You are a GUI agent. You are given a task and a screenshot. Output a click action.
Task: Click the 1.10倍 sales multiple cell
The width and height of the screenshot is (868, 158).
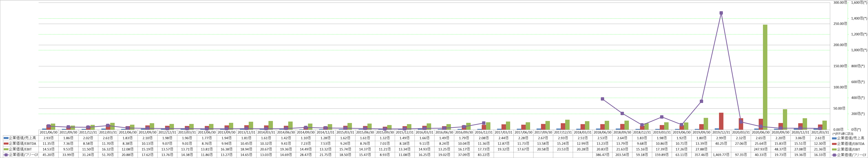(x=306, y=138)
